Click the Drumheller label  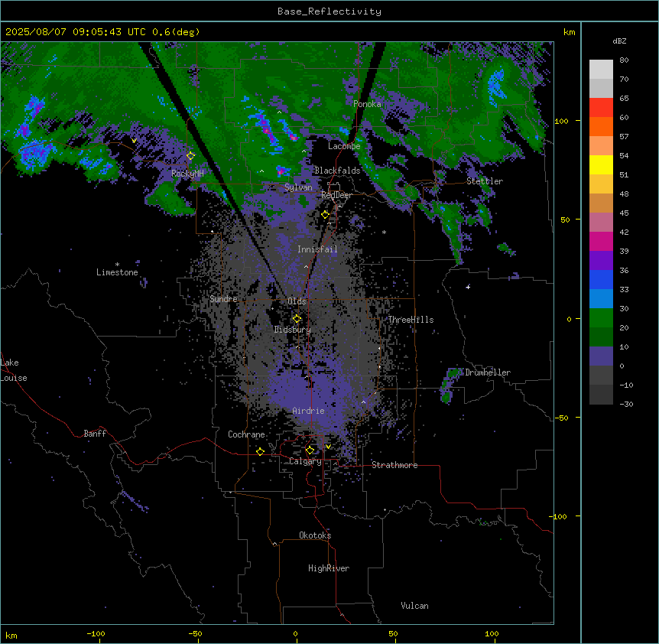point(488,372)
